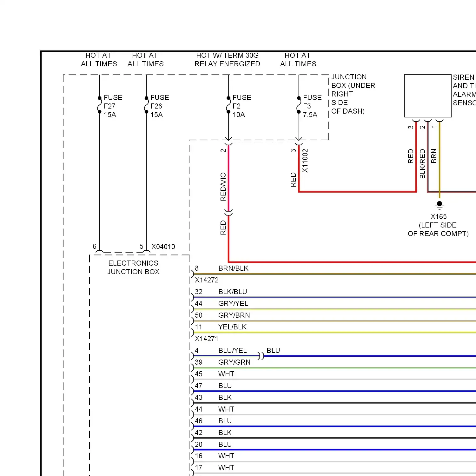Screen dimensions: 476x476
Task: Click the RED wire label beside X11002
Action: click(x=293, y=180)
